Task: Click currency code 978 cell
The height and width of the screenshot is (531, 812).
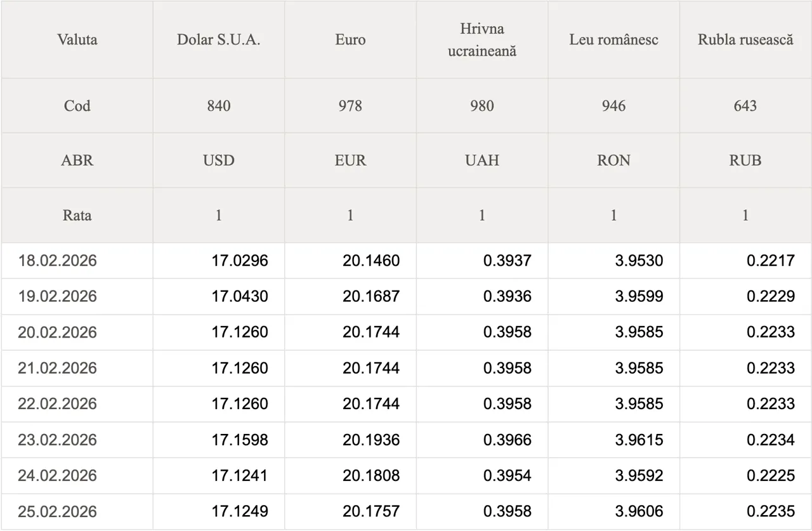Action: pyautogui.click(x=350, y=105)
